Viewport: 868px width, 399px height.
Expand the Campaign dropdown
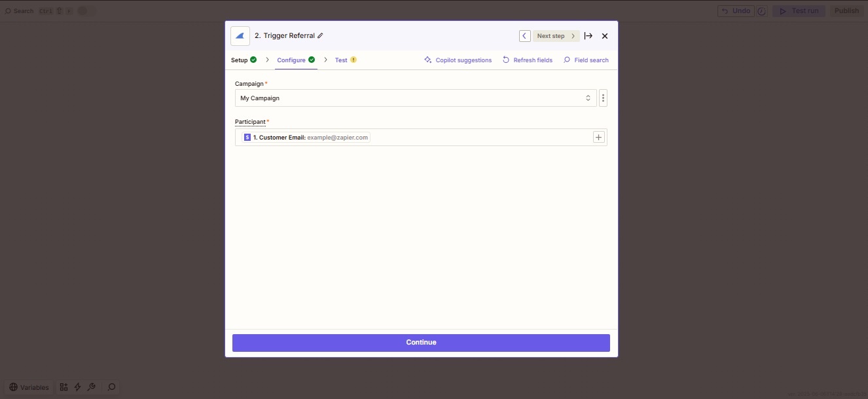pyautogui.click(x=416, y=98)
